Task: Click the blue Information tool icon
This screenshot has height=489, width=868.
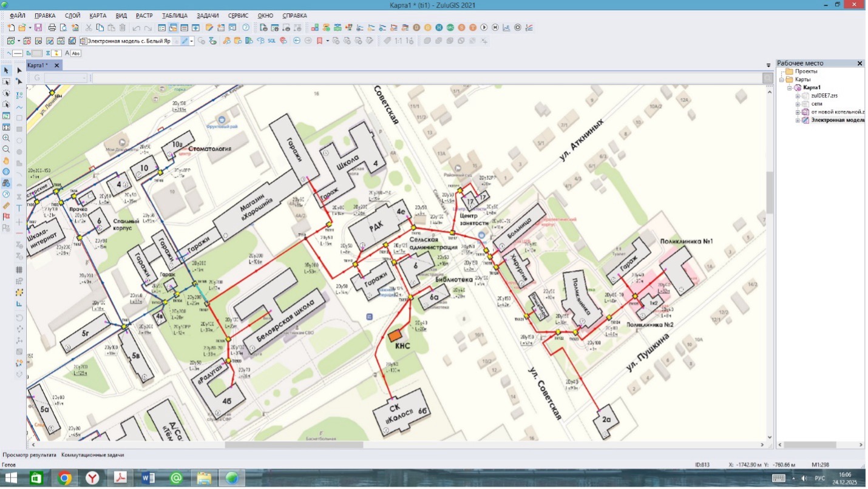Action: coord(6,172)
